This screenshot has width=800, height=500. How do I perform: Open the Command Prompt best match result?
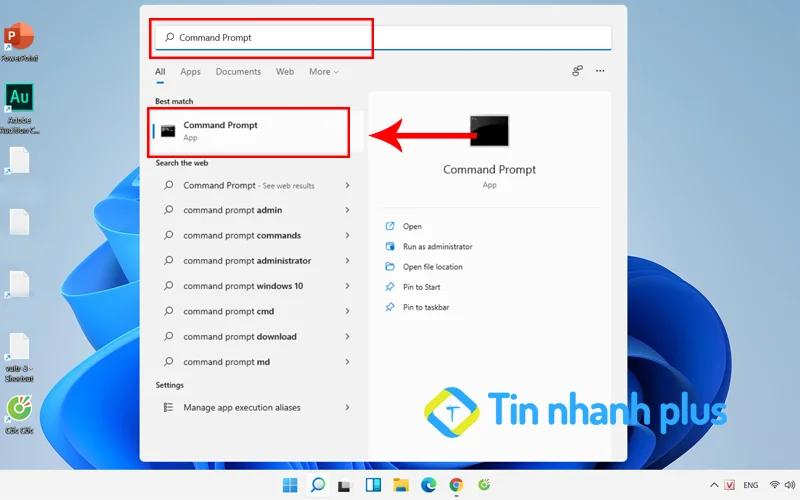(x=258, y=131)
